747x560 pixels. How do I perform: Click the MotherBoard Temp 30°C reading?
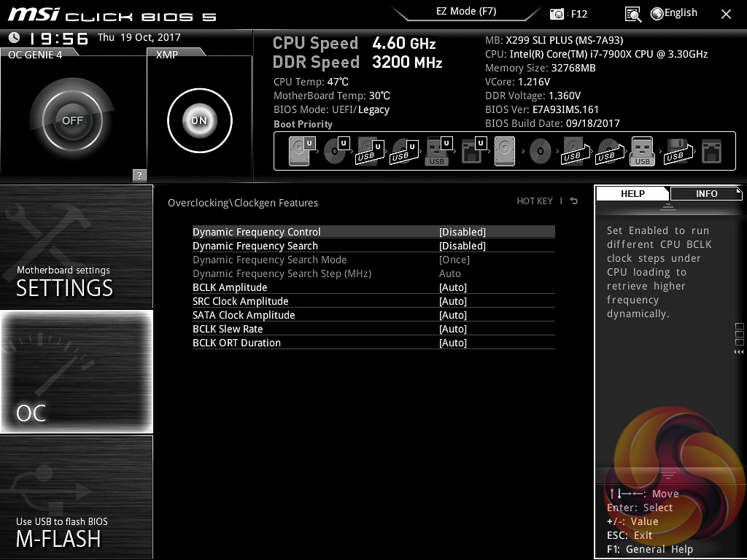pos(332,96)
